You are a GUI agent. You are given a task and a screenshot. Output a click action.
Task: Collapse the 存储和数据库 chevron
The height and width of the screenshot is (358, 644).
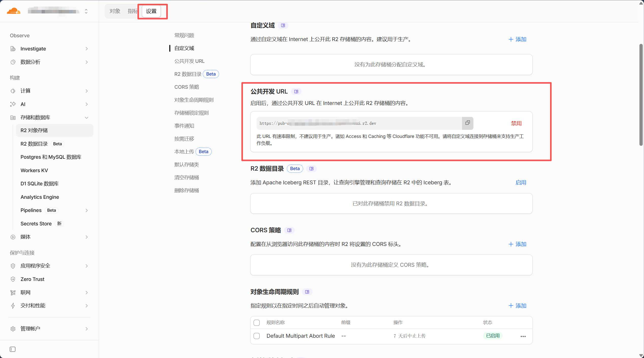[87, 117]
